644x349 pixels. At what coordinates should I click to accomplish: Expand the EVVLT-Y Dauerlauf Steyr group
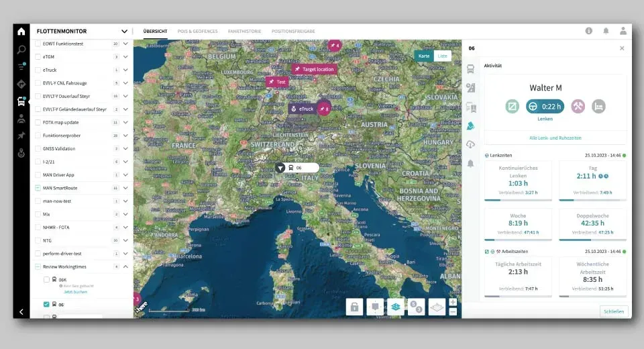(125, 96)
